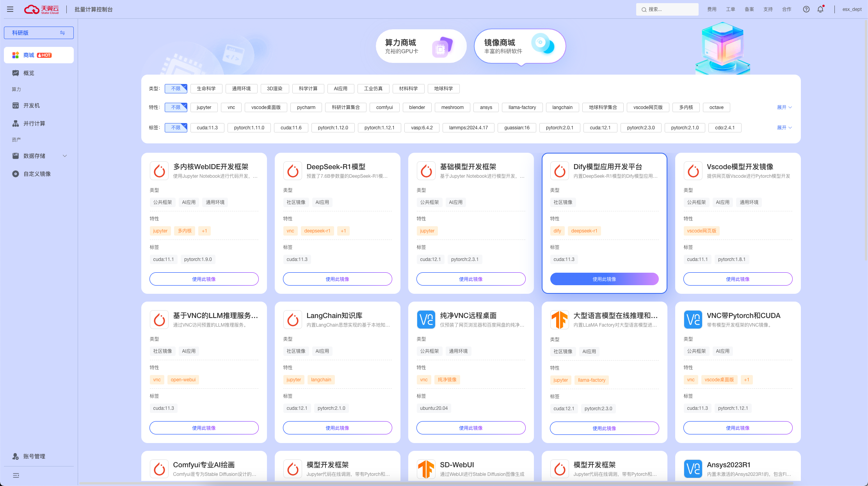Switch to the 算力商城 tab

(x=421, y=46)
